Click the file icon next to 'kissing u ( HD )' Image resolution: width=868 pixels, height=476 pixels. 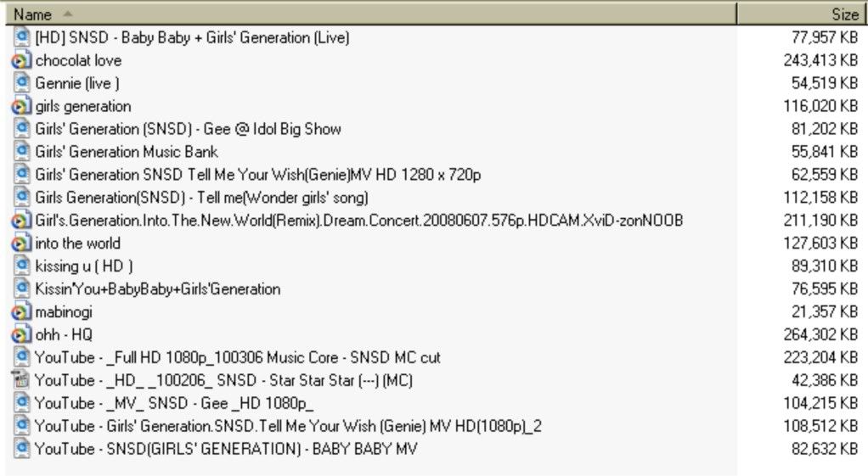coord(21,266)
